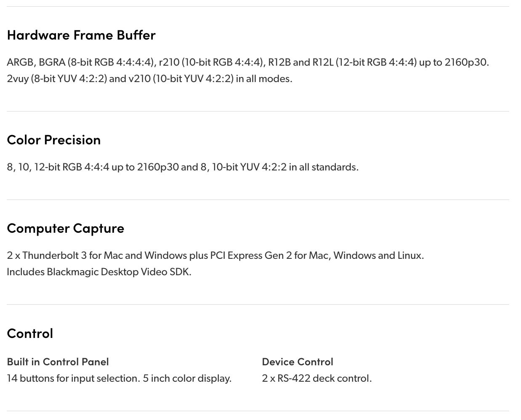
Task: Click the word Linux in Computer Capture
Action: coord(409,255)
